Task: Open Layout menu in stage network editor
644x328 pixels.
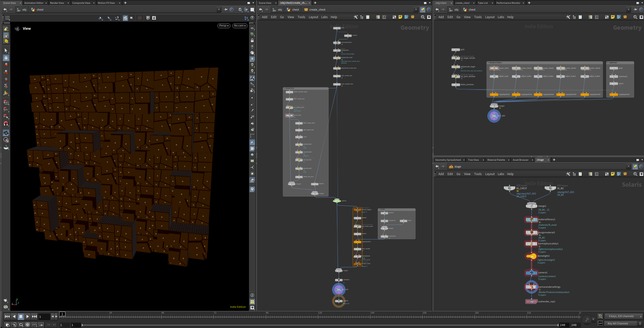Action: (x=490, y=174)
